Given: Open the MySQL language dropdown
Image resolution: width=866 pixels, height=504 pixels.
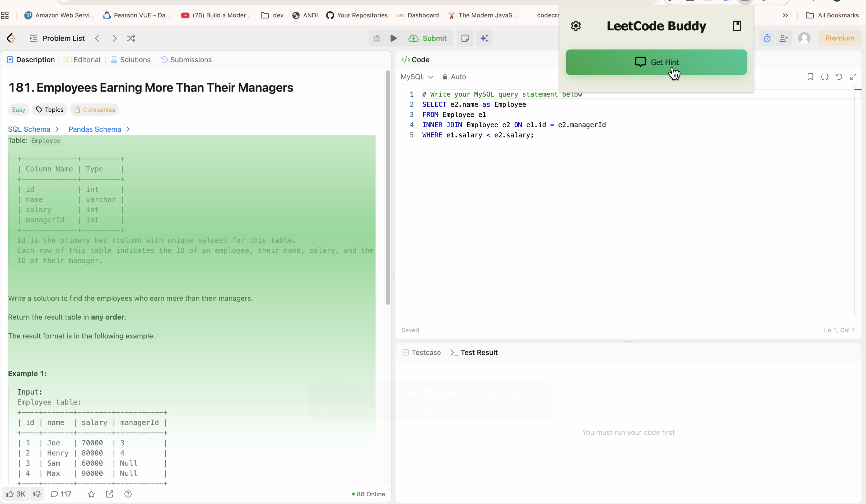Looking at the screenshot, I should tap(416, 77).
